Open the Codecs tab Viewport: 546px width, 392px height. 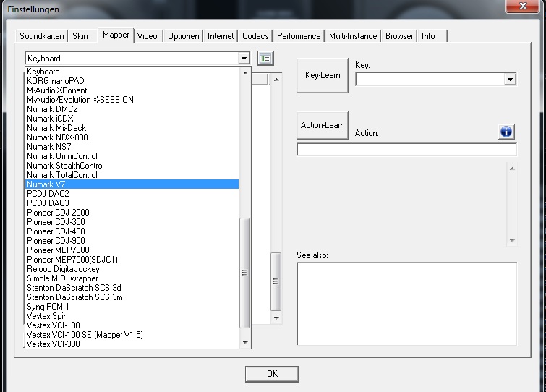point(255,36)
